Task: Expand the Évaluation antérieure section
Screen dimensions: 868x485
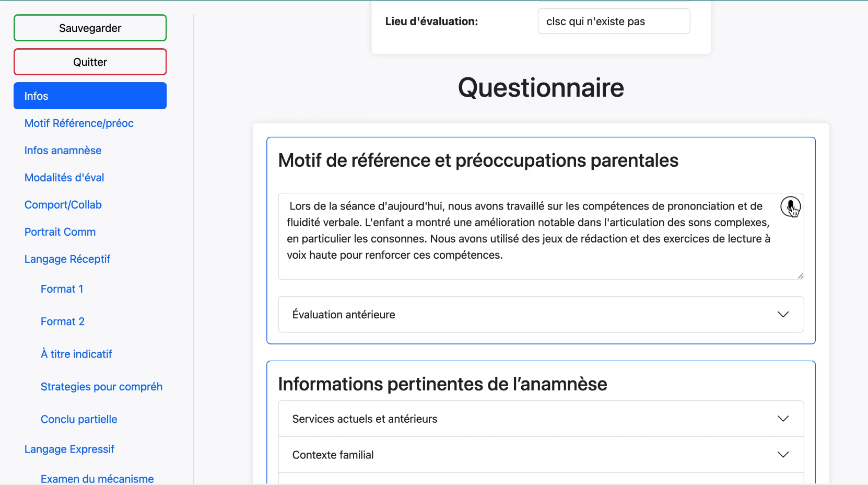Action: 541,315
